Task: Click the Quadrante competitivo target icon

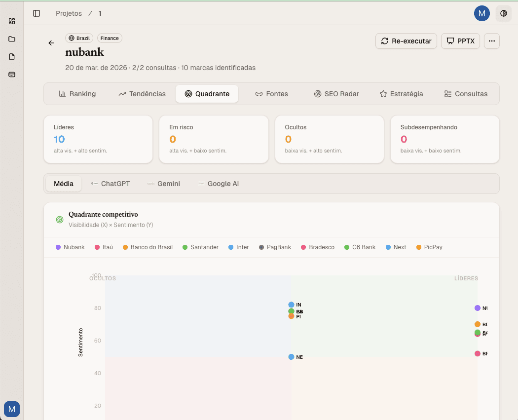Action: pyautogui.click(x=60, y=220)
